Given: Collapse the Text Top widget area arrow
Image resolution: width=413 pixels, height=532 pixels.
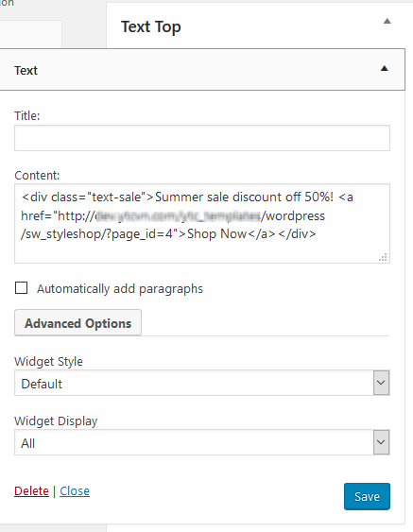Looking at the screenshot, I should coord(387,22).
